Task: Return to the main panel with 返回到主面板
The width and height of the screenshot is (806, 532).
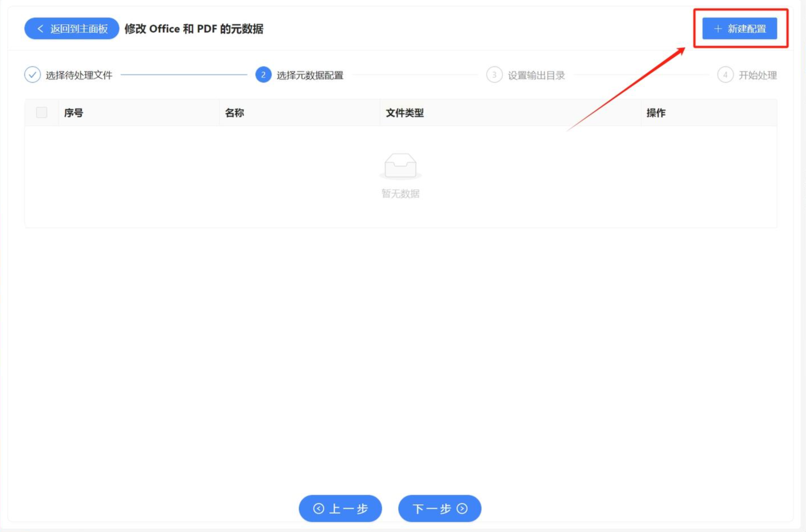Action: coord(72,29)
